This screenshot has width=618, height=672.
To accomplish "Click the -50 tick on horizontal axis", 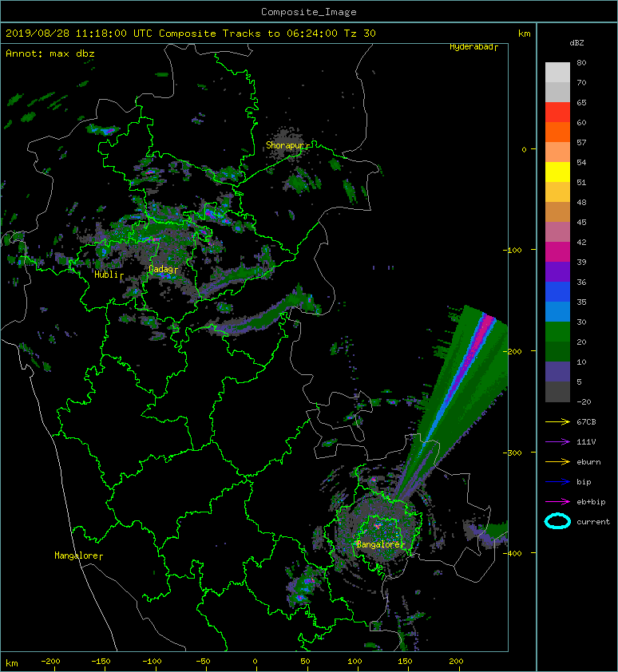I will coord(203,662).
